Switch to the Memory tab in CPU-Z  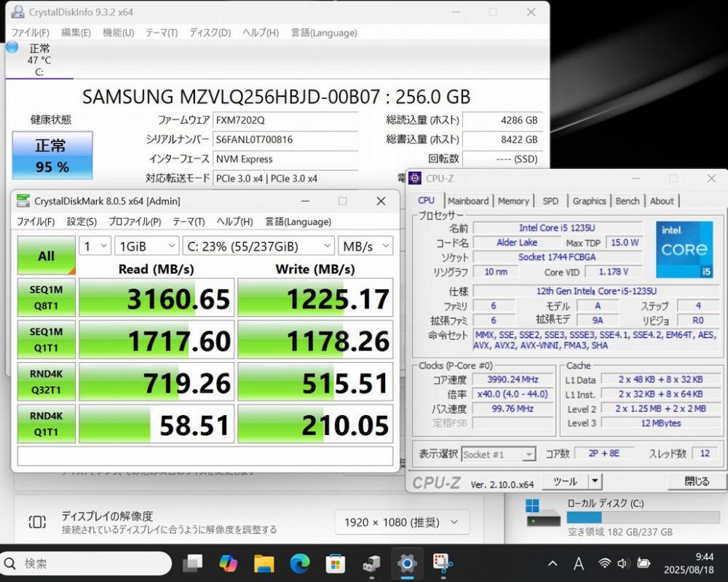pyautogui.click(x=513, y=200)
